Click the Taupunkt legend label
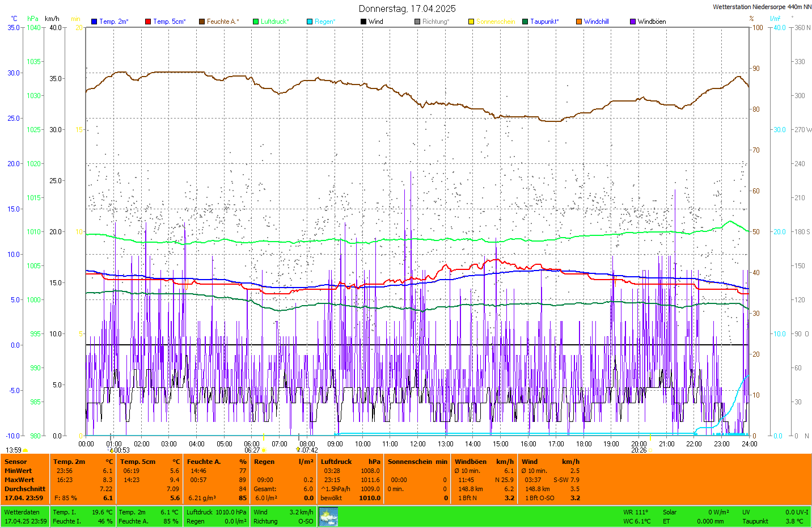The width and height of the screenshot is (812, 528). pyautogui.click(x=544, y=22)
